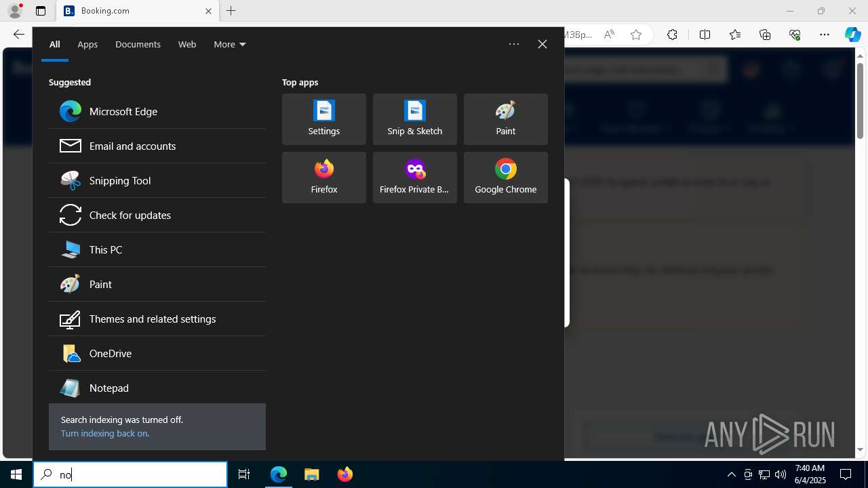
Task: Click the taskbar clock showing 7:40 AM
Action: (x=810, y=474)
